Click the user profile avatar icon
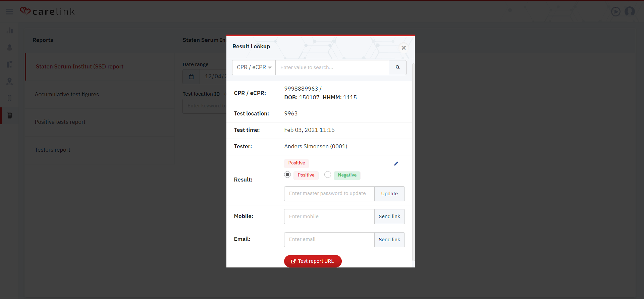The image size is (644, 299). [630, 11]
